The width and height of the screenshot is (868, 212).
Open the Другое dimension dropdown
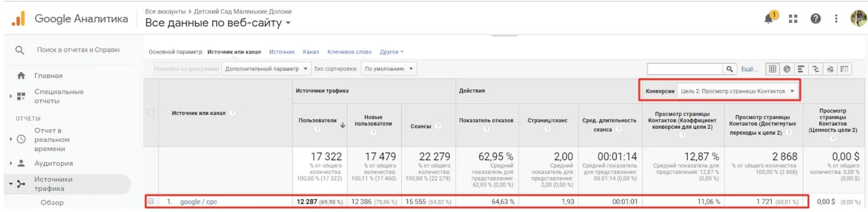click(392, 52)
